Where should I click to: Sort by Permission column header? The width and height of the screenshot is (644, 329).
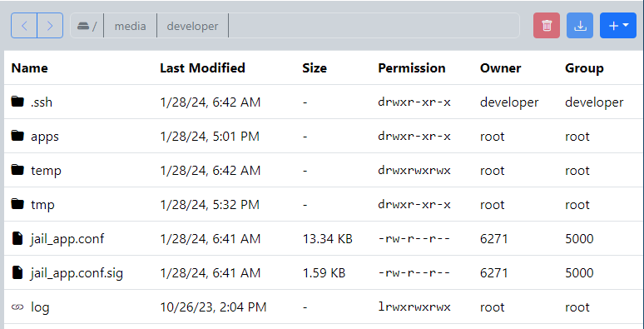[x=412, y=67]
